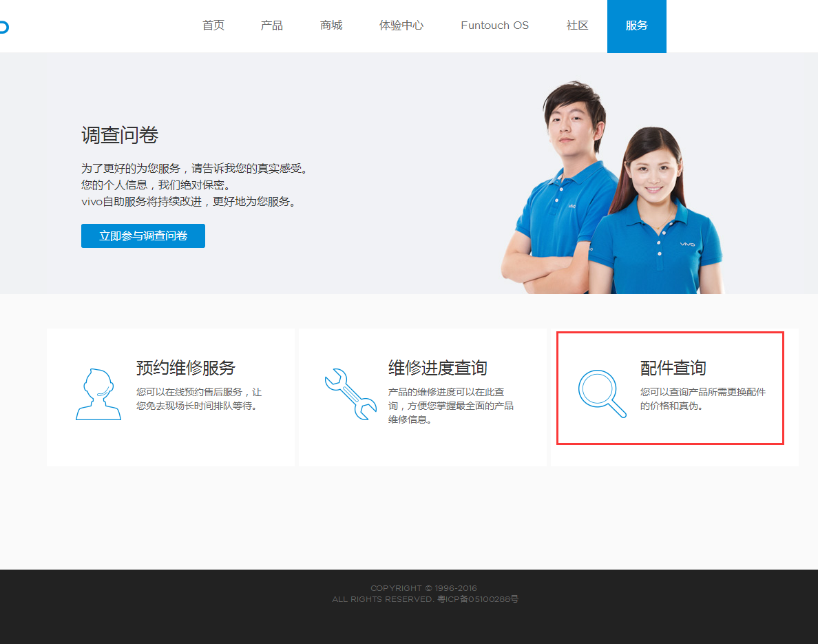Click the 立即参与调查问卷 button
818x644 pixels.
pos(143,236)
